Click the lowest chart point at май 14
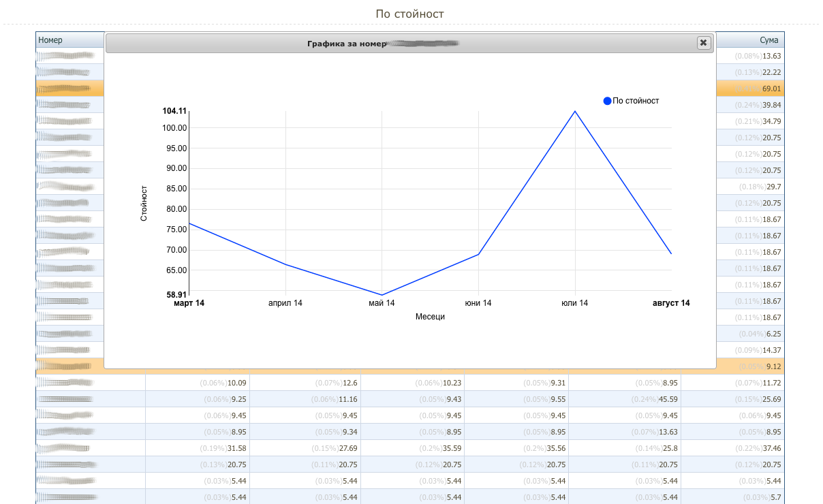This screenshot has height=504, width=823. click(382, 295)
